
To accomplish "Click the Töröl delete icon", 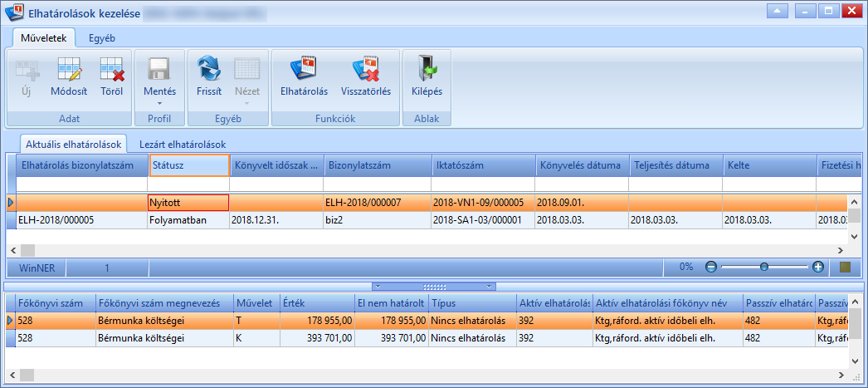I will tap(112, 69).
